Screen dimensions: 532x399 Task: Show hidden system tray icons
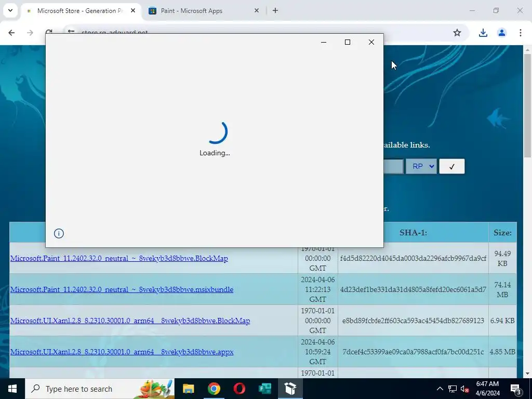point(440,389)
